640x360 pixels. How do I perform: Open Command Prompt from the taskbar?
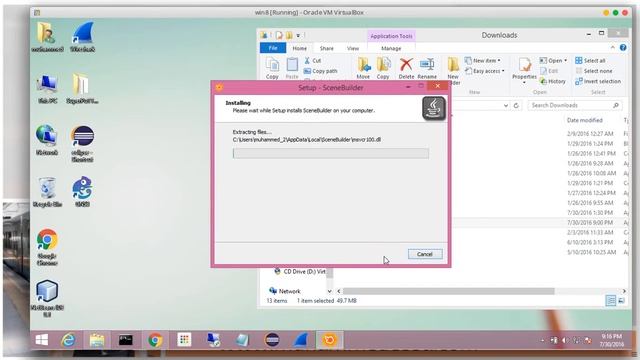click(x=126, y=340)
